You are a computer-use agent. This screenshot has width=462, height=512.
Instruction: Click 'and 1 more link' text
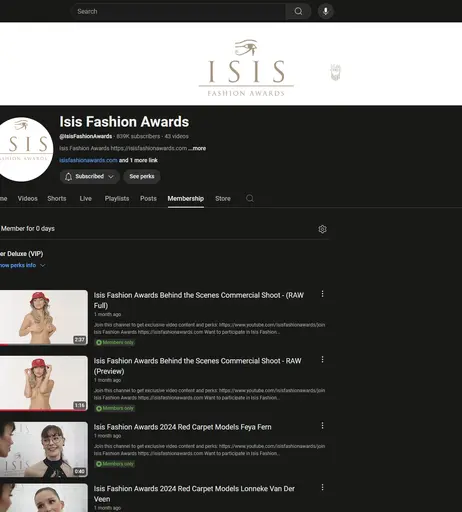coord(138,160)
